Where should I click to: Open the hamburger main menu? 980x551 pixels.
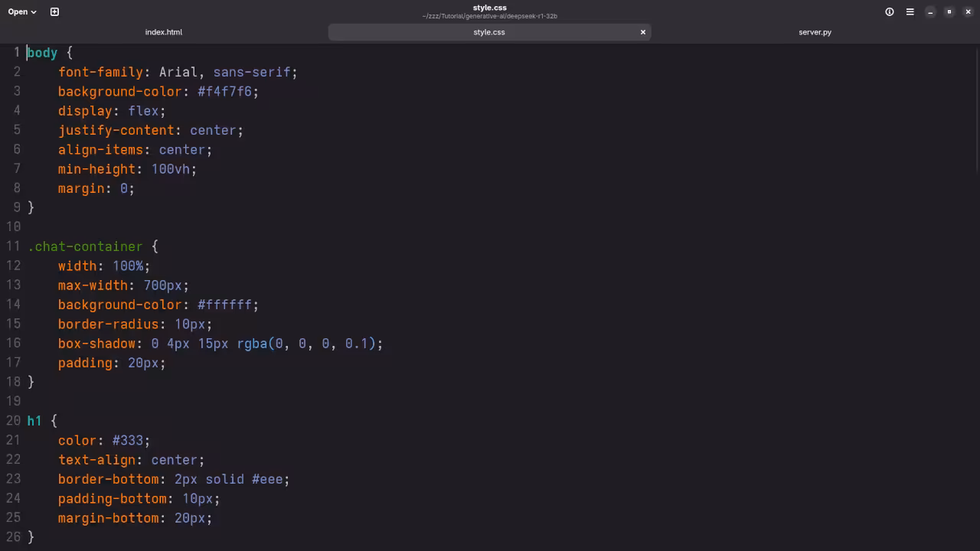point(910,11)
